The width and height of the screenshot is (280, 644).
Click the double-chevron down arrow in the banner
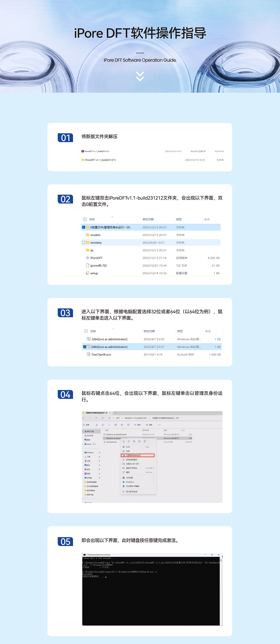[140, 76]
